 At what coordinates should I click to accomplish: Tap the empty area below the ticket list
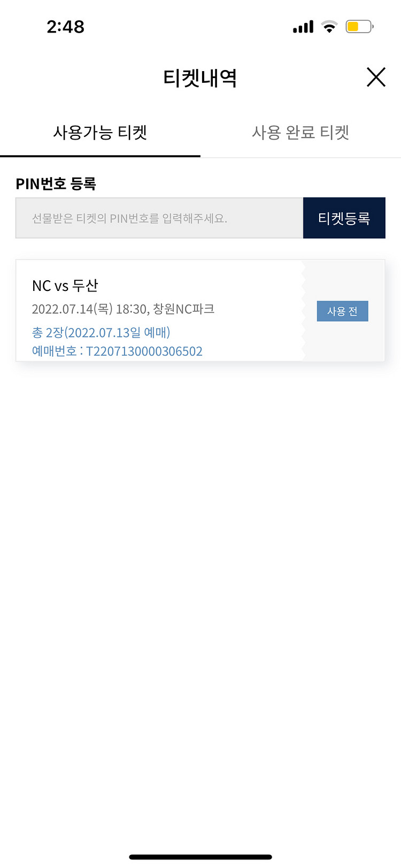tap(200, 588)
